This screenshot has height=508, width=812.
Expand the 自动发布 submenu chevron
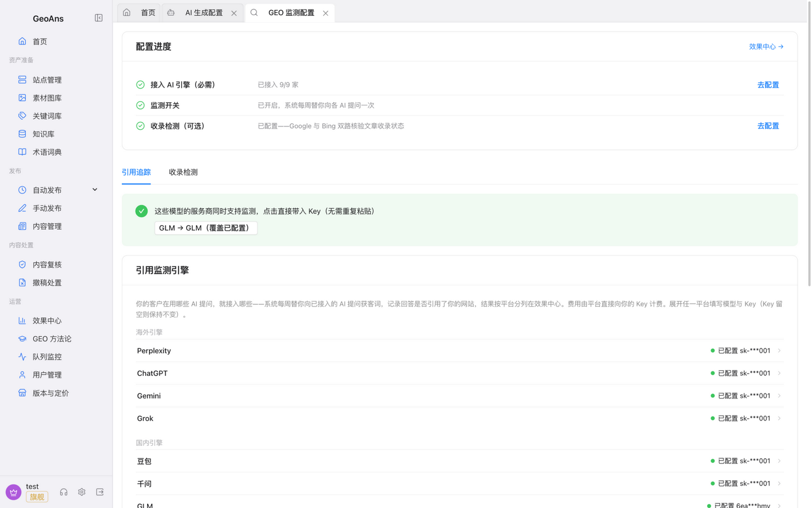[95, 190]
